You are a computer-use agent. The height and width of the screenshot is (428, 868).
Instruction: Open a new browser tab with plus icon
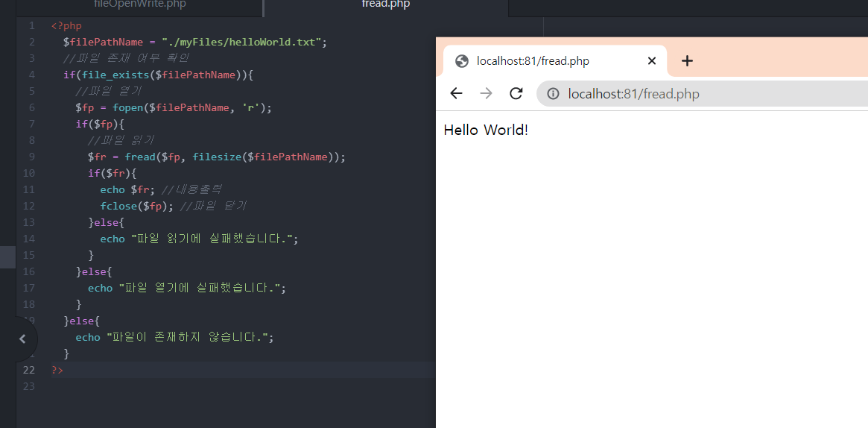click(x=687, y=61)
